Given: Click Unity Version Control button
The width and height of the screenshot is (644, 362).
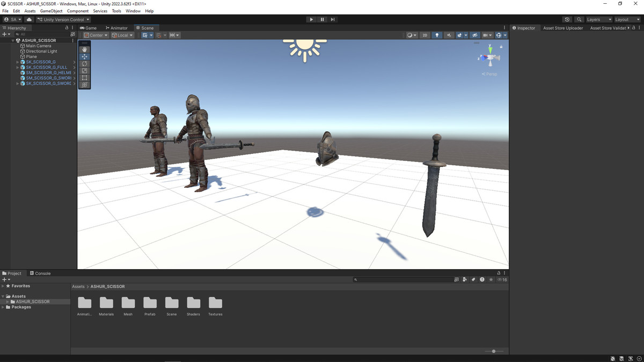Looking at the screenshot, I should [63, 19].
